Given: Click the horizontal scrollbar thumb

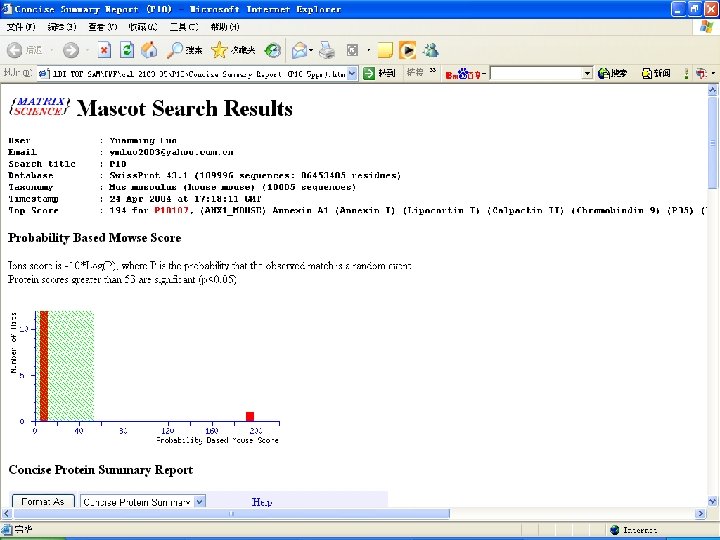Looking at the screenshot, I should (x=231, y=513).
